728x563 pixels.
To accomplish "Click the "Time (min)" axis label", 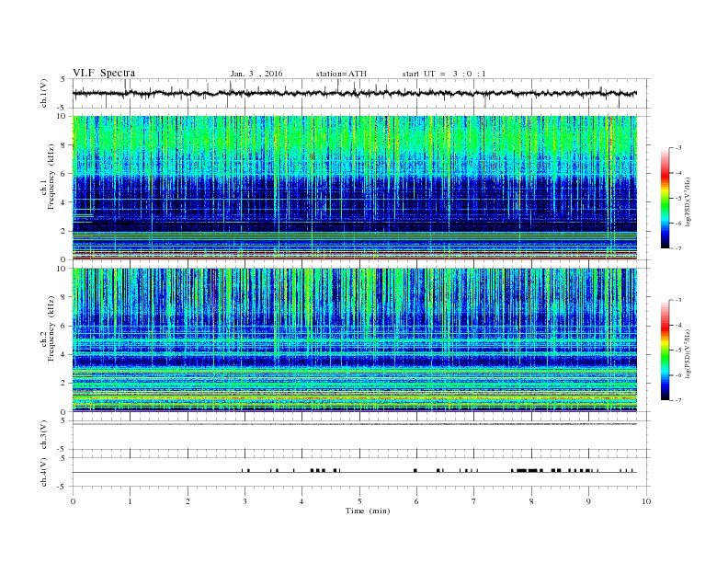I will 368,511.
